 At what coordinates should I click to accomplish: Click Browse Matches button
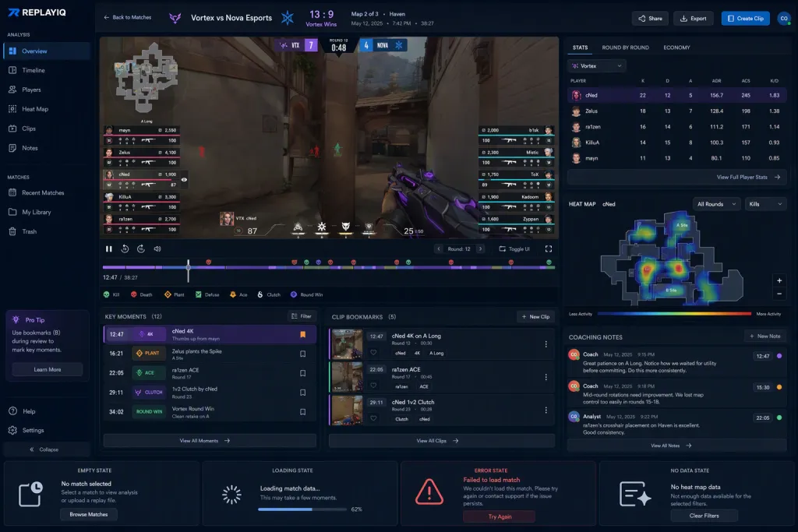[x=89, y=514]
